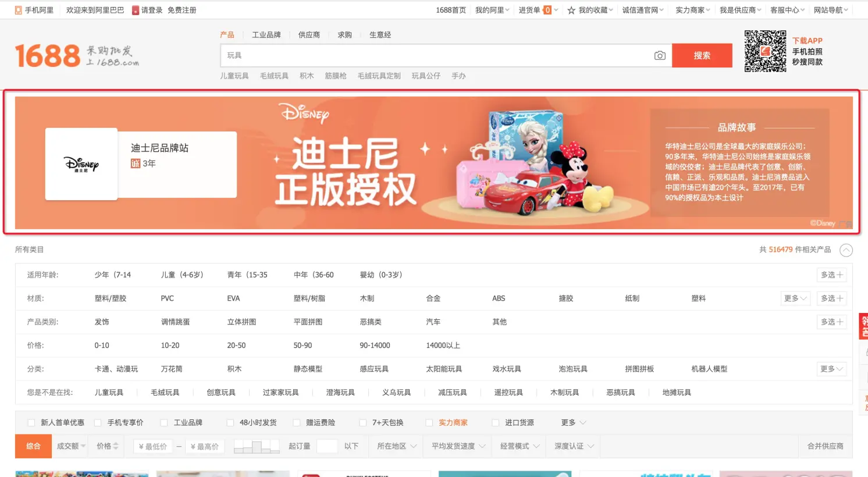
Task: Enable the 手机专享价 filter checkbox
Action: click(98, 423)
